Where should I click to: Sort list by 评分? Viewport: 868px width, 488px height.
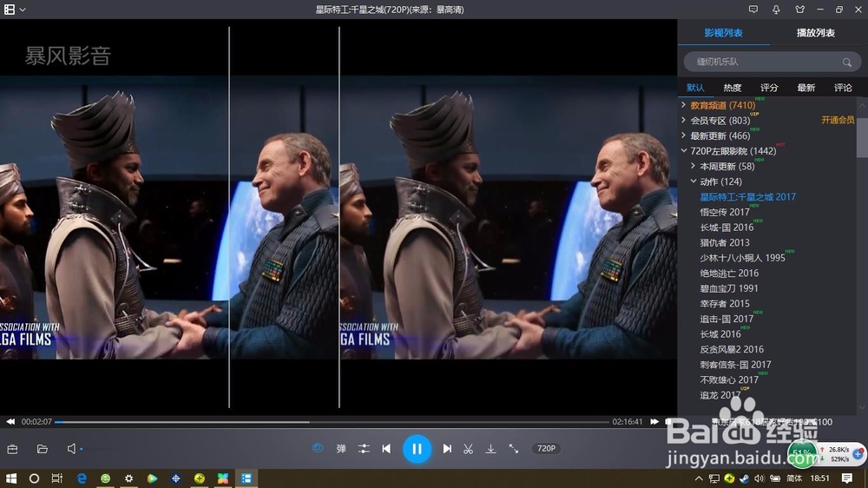(769, 88)
